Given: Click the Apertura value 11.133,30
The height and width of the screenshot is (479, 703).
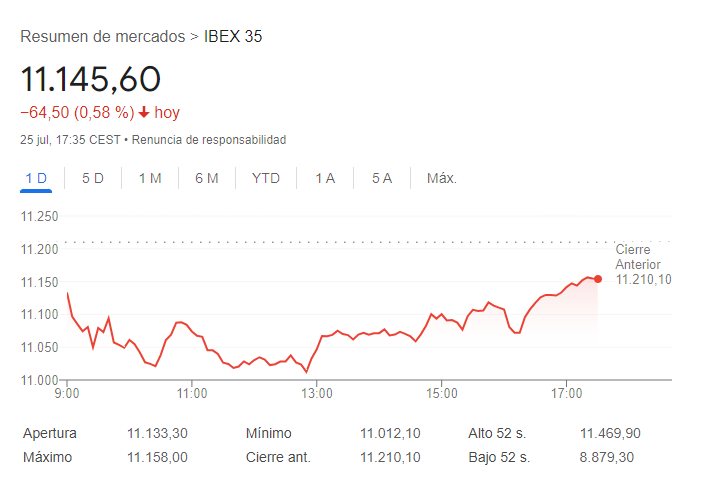Looking at the screenshot, I should click(157, 434).
